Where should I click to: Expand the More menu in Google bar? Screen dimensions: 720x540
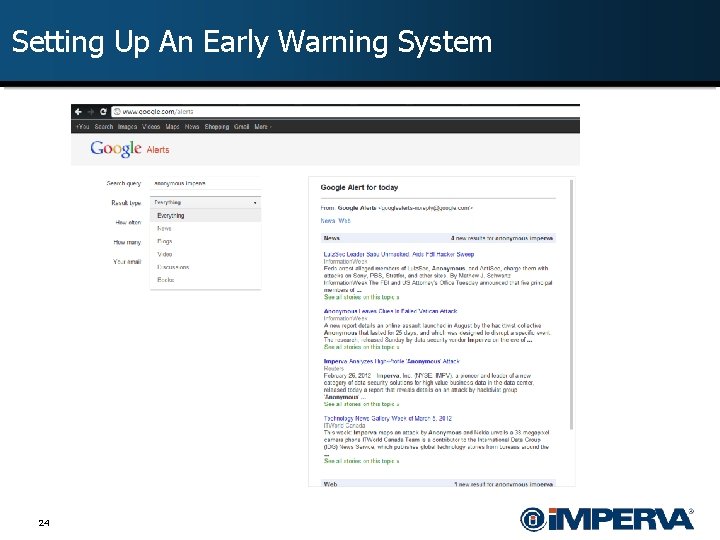pos(263,126)
